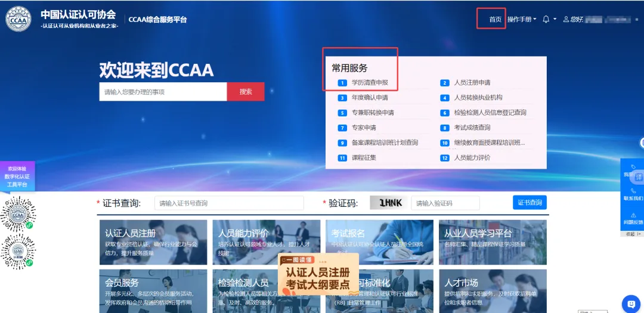Click number badge 2 for 人员注册申请
Image resolution: width=644 pixels, height=313 pixels.
tap(444, 83)
